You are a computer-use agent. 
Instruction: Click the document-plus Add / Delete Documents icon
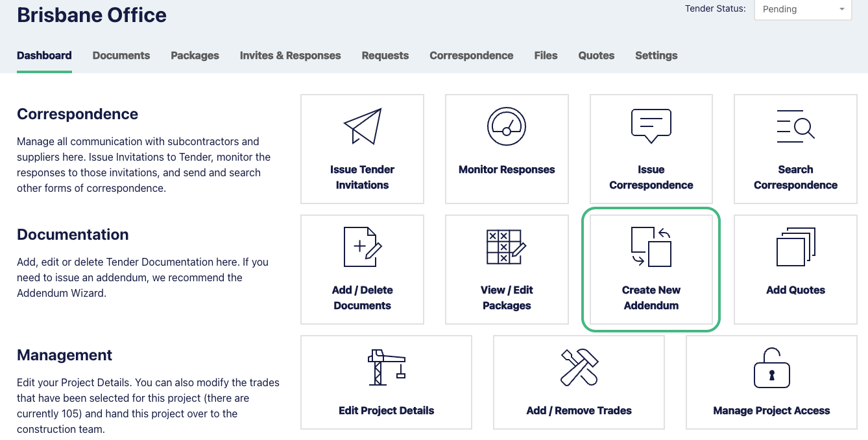coord(362,247)
